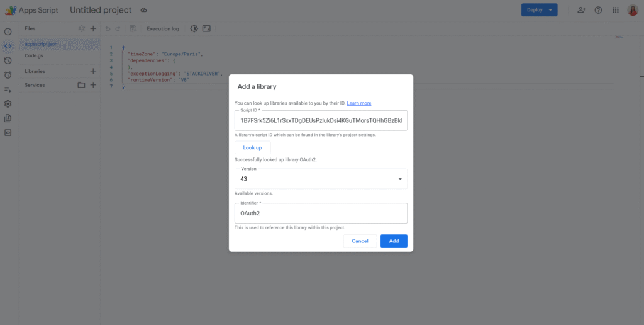This screenshot has height=325, width=644.
Task: Click the share project person icon
Action: click(x=581, y=10)
